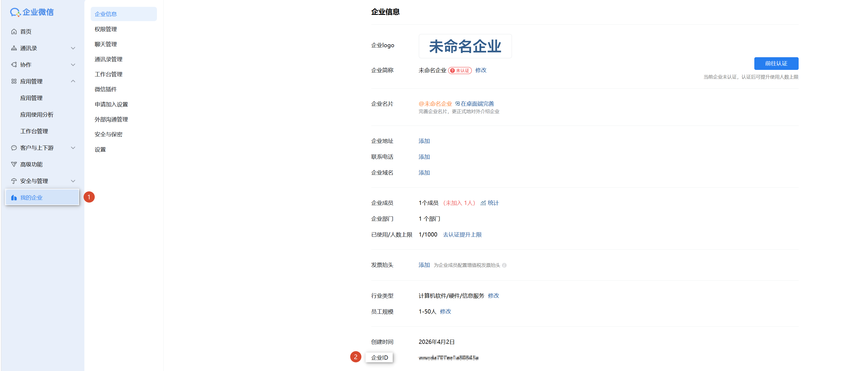Viewport: 868px width, 371px height.
Task: Click the 未命名企业 logo image
Action: tap(465, 46)
